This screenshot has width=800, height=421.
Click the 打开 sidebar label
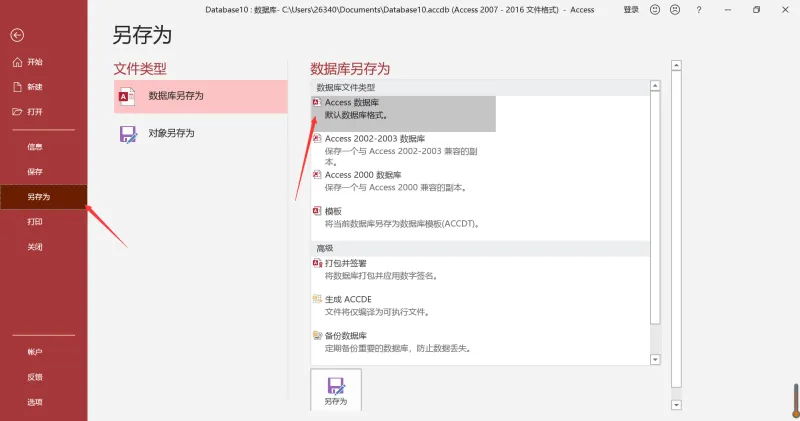(x=35, y=112)
